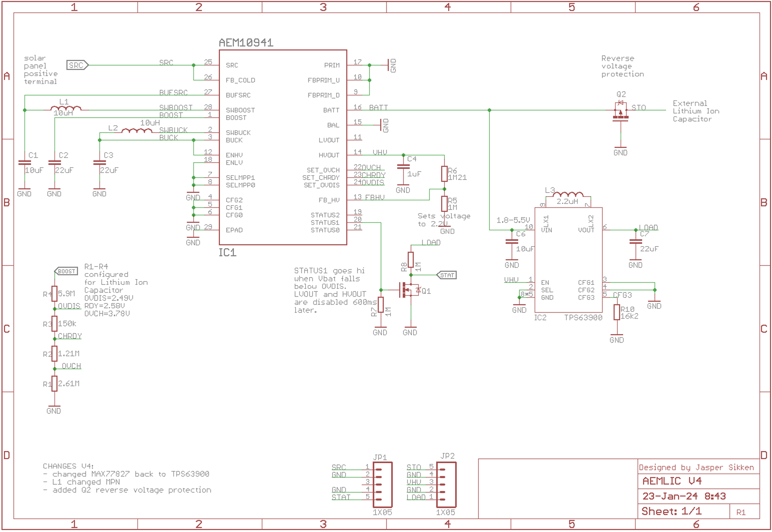Click the EPAD pin label
772x532 pixels.
pos(234,230)
